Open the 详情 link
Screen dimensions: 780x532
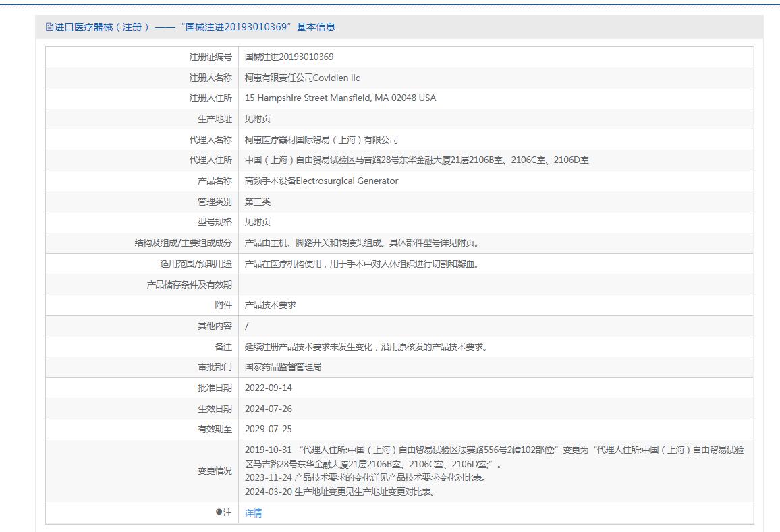pos(254,513)
